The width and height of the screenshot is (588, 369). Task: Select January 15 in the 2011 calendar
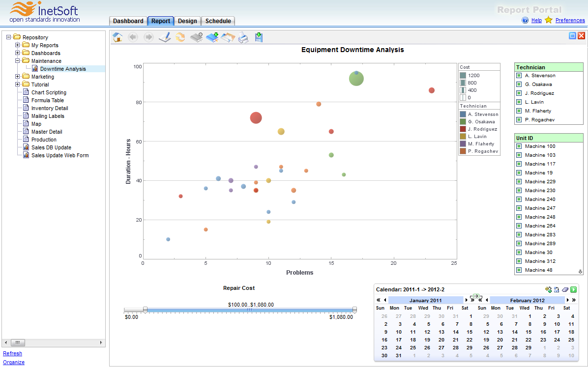(470, 332)
